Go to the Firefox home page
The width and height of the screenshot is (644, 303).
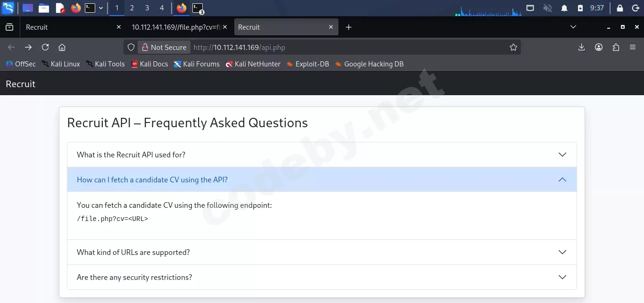62,47
